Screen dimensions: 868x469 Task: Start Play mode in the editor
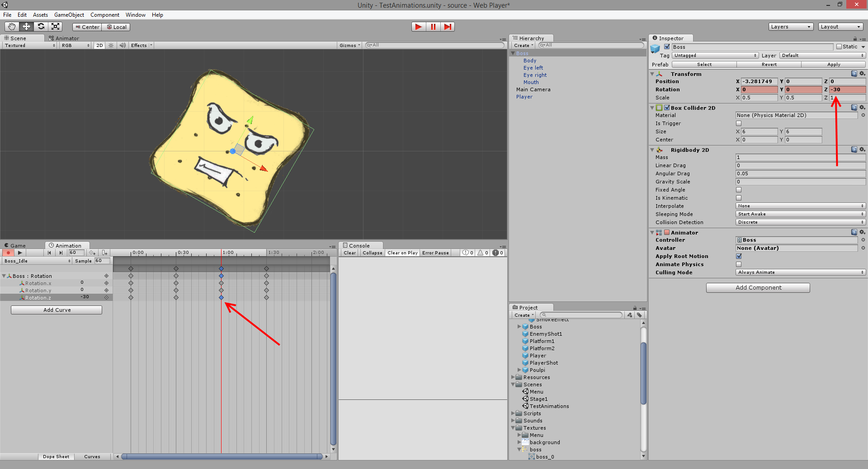419,27
